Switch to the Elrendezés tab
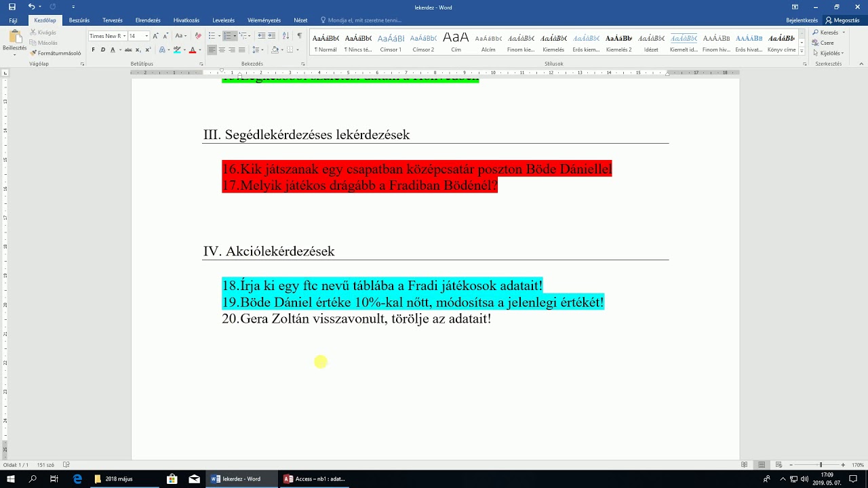Viewport: 868px width, 488px height. click(148, 20)
